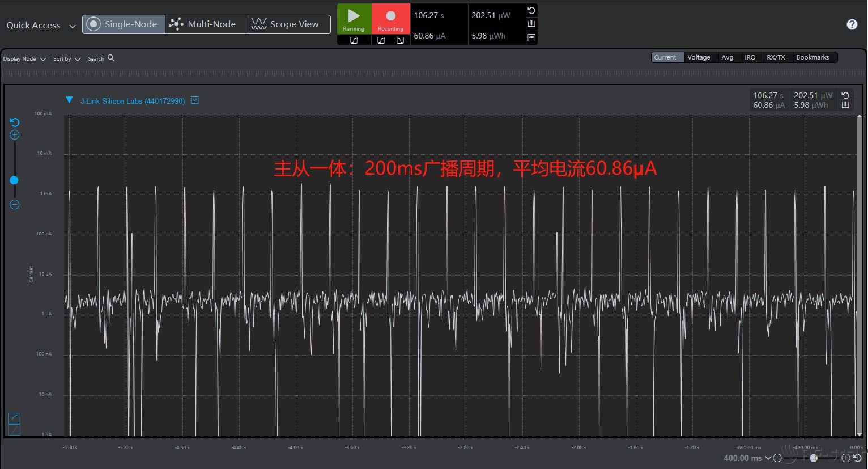The image size is (868, 469).
Task: Select the IRQ tab
Action: tap(750, 57)
